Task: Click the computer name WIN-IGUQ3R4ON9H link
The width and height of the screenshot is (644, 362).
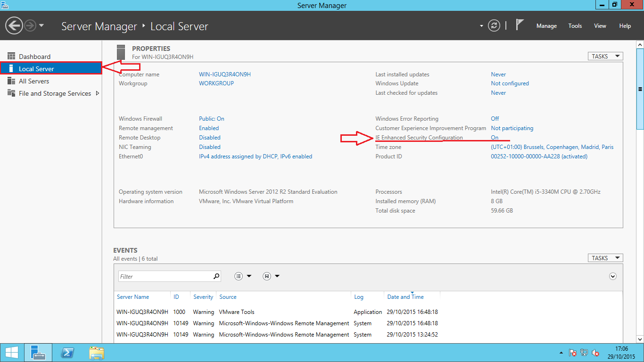Action: (x=225, y=74)
